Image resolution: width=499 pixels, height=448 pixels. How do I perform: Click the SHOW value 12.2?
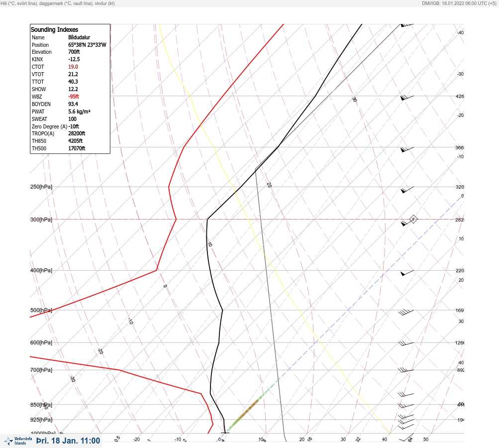tap(73, 89)
